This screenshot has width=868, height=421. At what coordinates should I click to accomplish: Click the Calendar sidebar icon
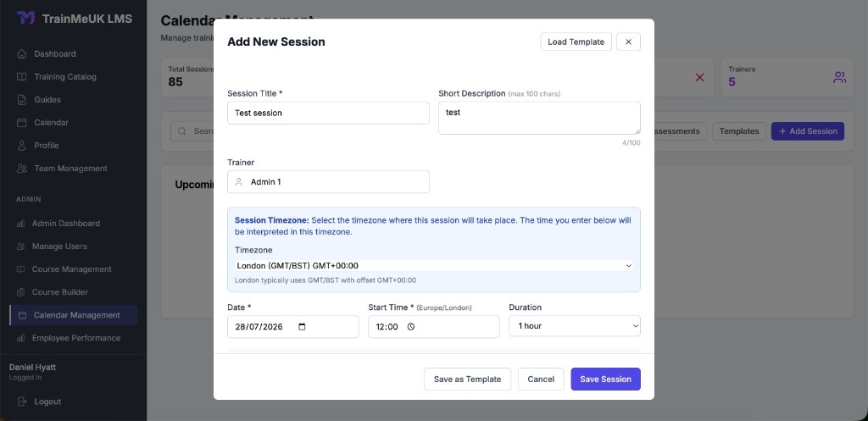(x=21, y=122)
